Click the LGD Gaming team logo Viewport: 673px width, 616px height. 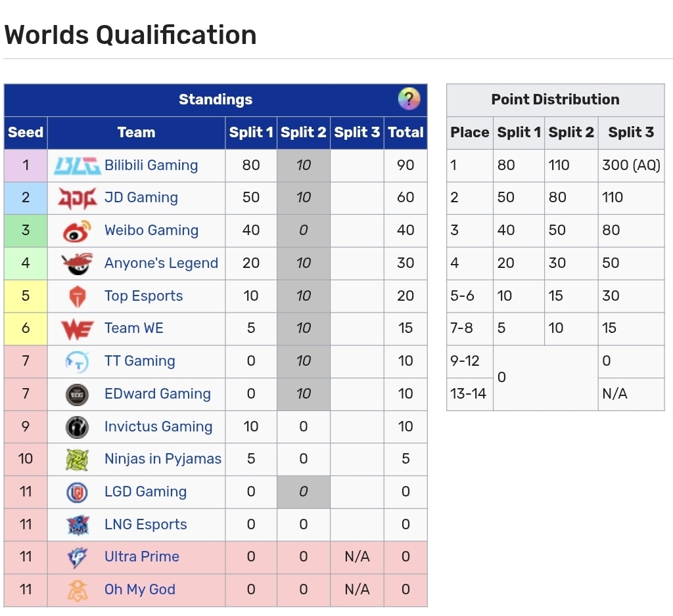(x=78, y=493)
